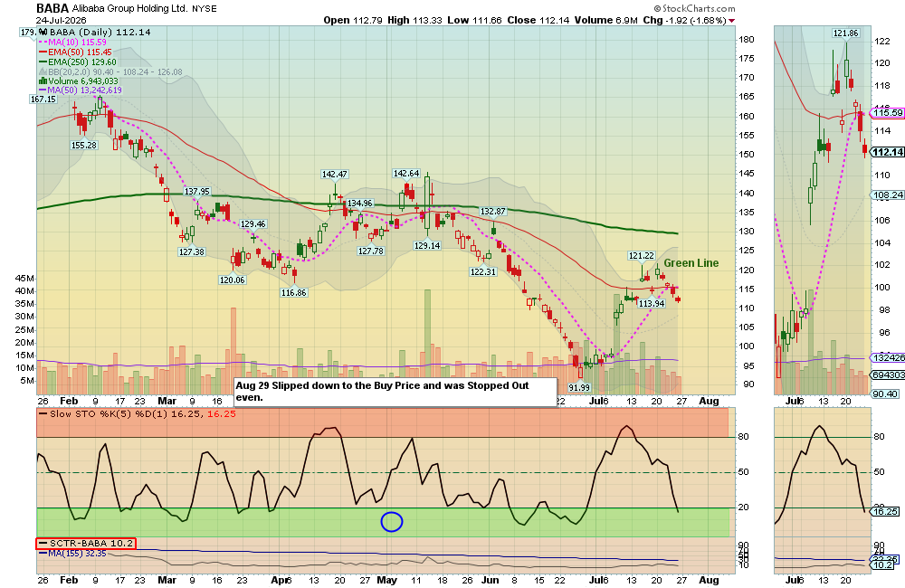The width and height of the screenshot is (905, 588).
Task: Click the 129.46 price label
Action: [x=252, y=223]
